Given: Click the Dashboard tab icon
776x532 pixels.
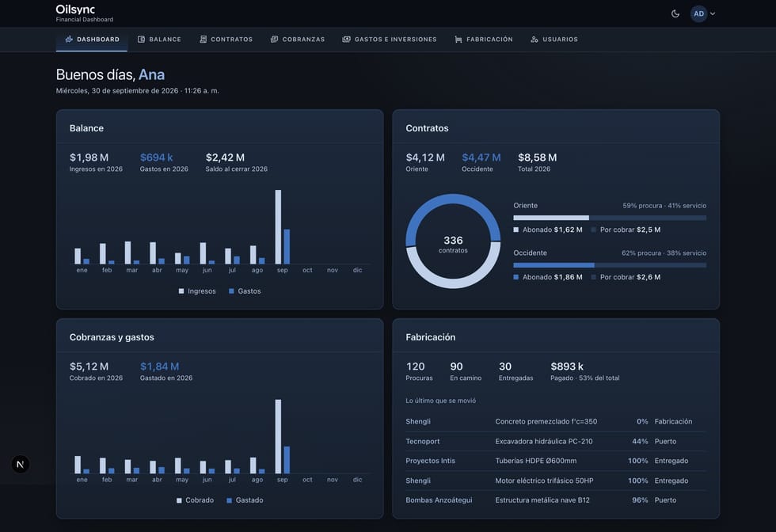Looking at the screenshot, I should pos(70,39).
